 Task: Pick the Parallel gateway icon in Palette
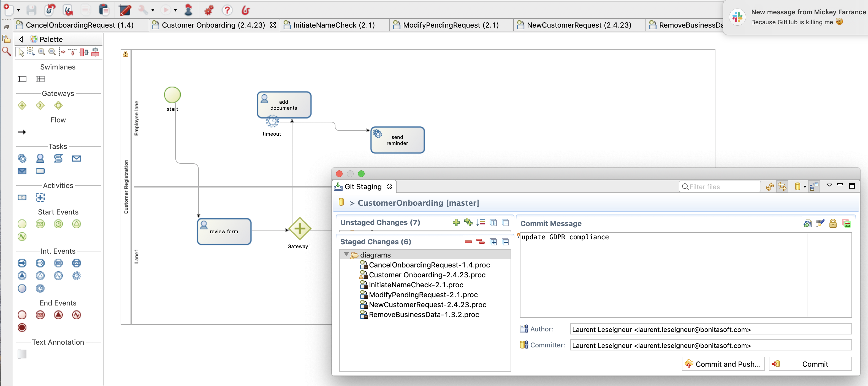22,105
